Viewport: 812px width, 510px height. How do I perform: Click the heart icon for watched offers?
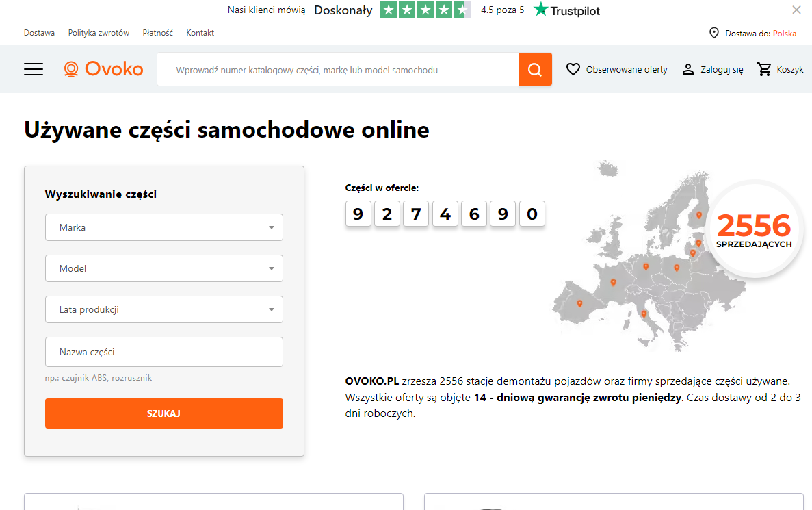[x=573, y=69]
